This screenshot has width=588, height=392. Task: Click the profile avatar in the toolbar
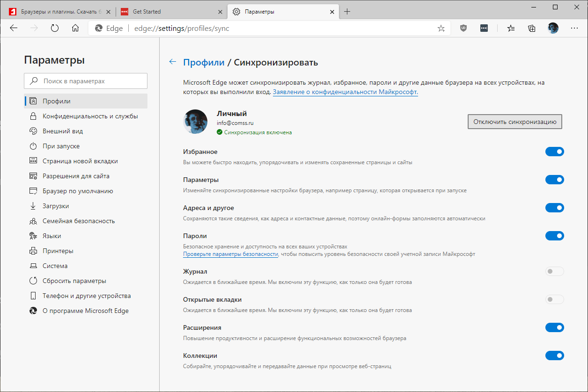pos(553,28)
